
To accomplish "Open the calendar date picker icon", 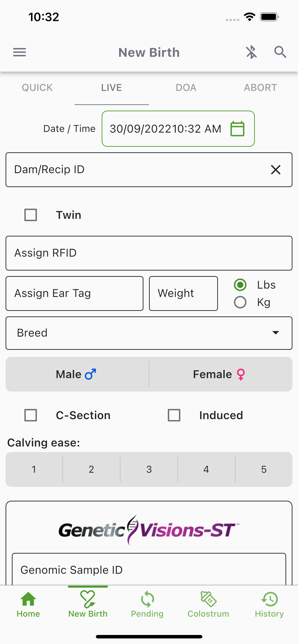I will (237, 129).
